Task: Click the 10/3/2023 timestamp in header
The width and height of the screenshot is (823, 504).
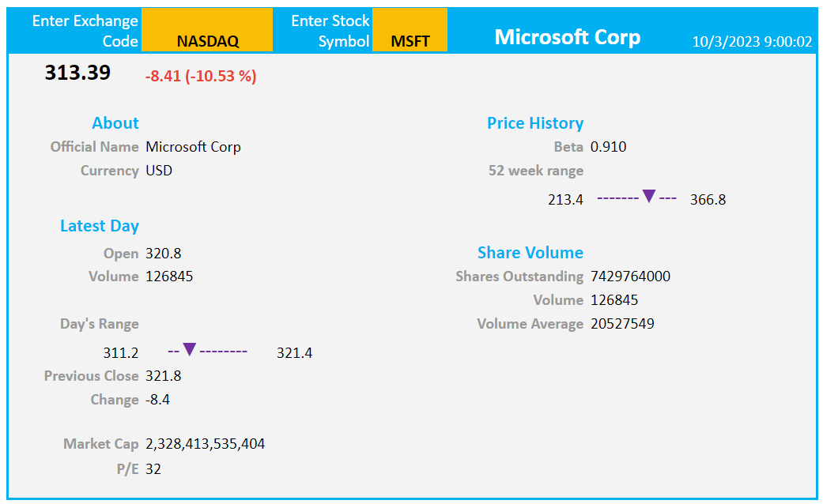Action: 752,42
